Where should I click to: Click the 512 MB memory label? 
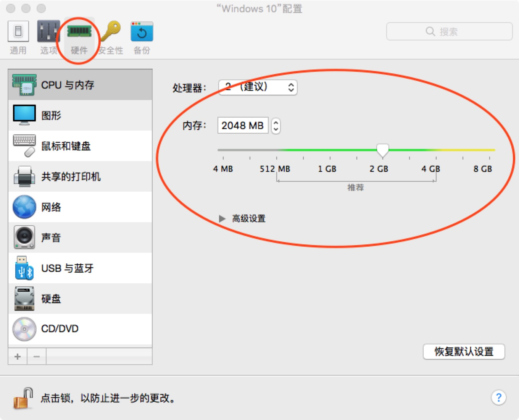point(275,169)
